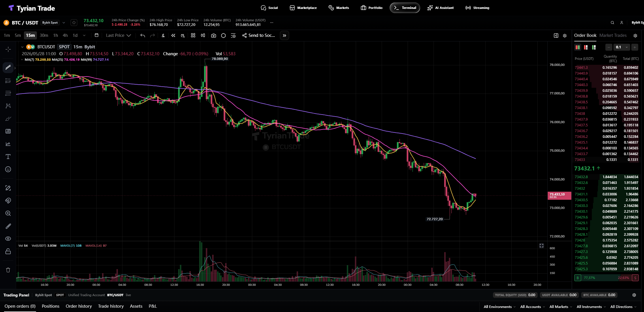Image resolution: width=644 pixels, height=312 pixels.
Task: Collapse the BTCUSDT chart legend
Action: coord(22,47)
